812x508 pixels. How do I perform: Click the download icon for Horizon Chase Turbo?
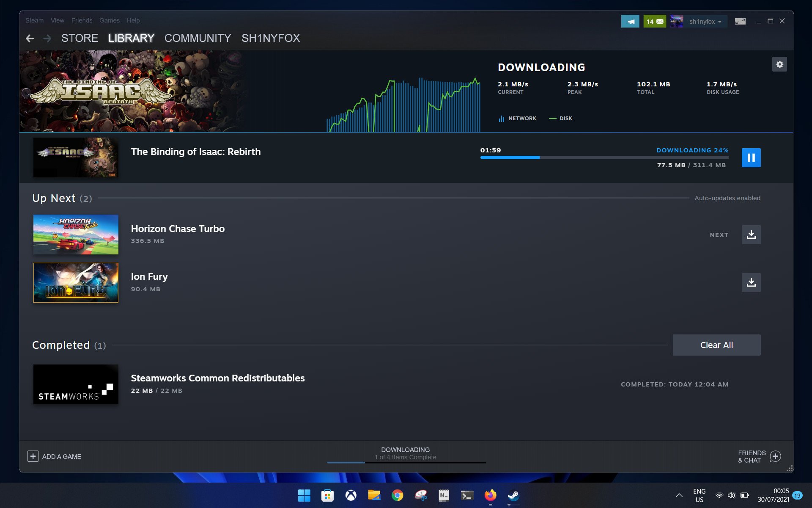751,234
